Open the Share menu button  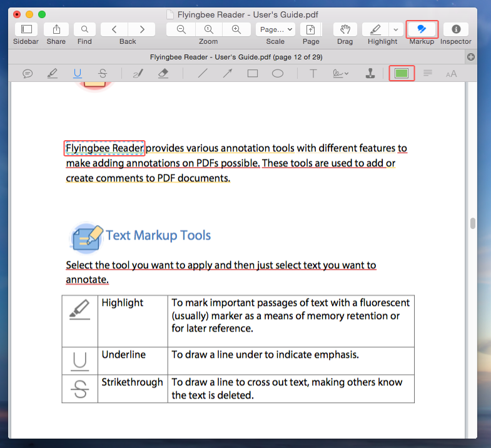click(56, 29)
